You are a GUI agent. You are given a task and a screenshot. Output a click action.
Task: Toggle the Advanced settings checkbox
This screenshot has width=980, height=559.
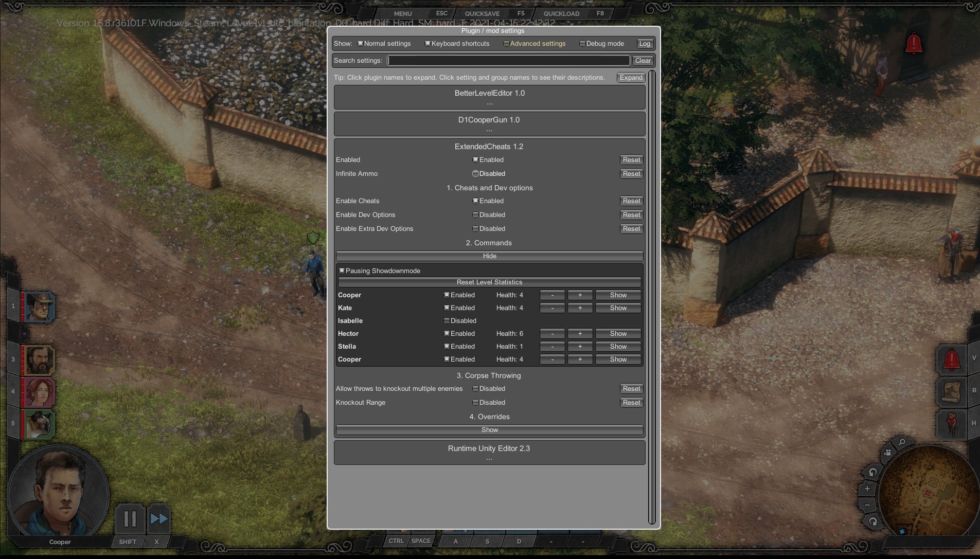pyautogui.click(x=506, y=44)
